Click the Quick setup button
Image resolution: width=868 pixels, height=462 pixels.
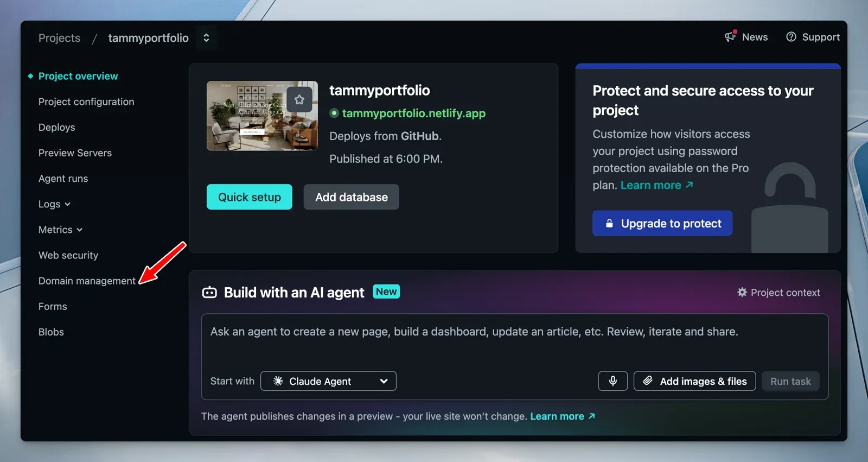249,197
